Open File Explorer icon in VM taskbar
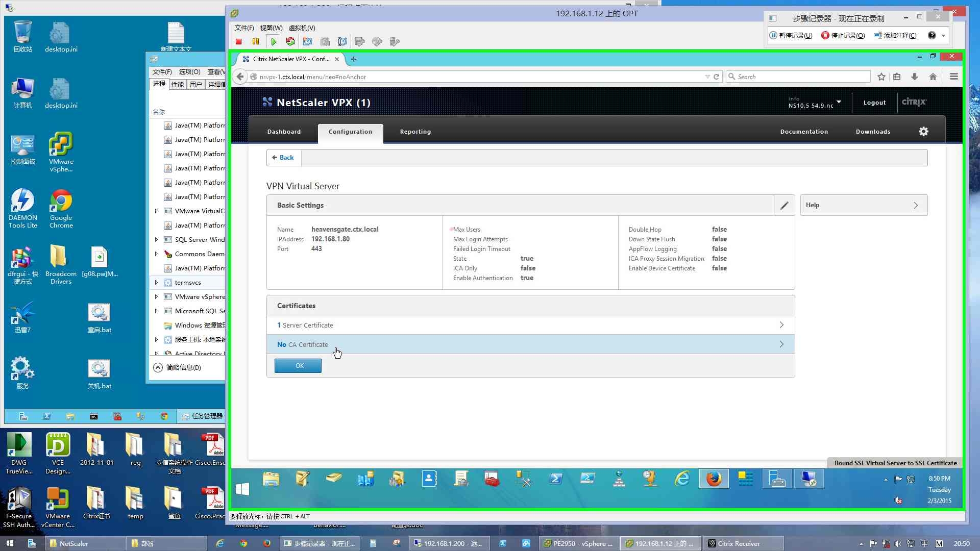980x551 pixels. pos(271,479)
